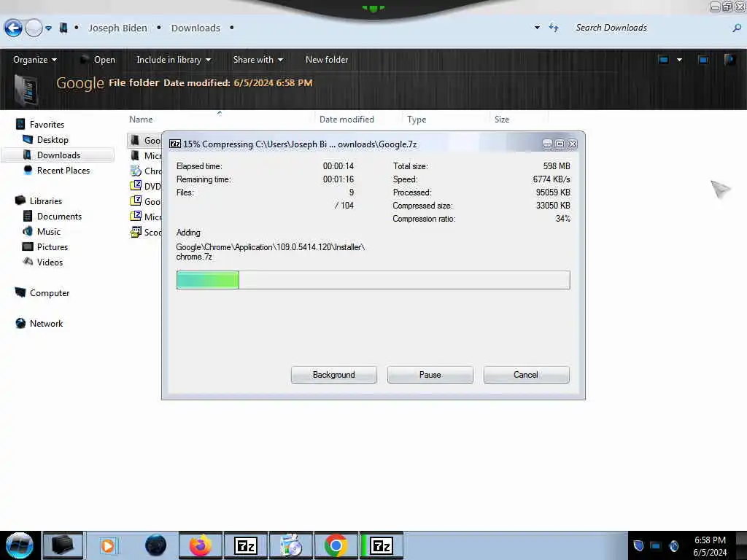Image resolution: width=747 pixels, height=560 pixels.
Task: Click the folder icon in the address bar
Action: 63,28
